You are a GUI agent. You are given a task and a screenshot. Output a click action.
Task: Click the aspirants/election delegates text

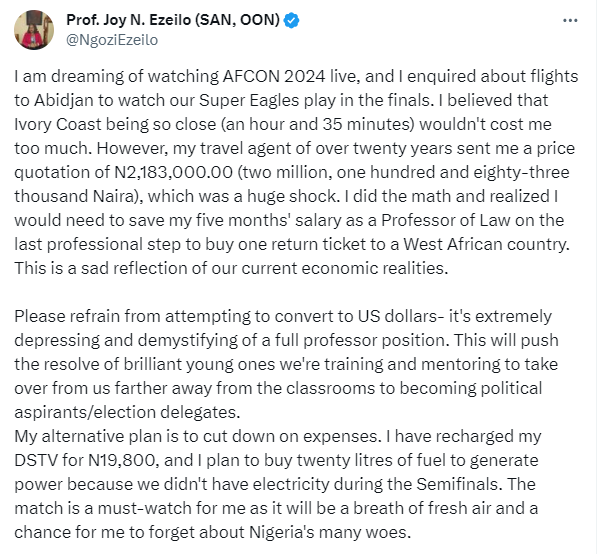click(x=127, y=412)
